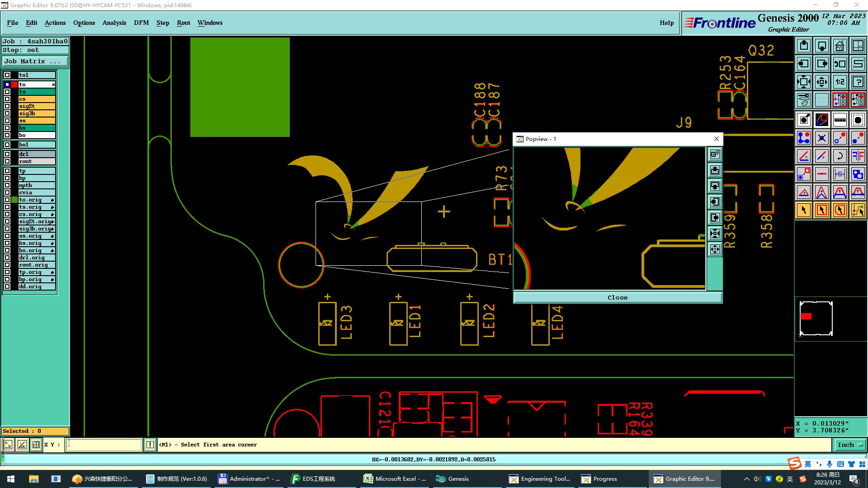Open the Inch units dropdown
The height and width of the screenshot is (488, 868).
click(850, 445)
